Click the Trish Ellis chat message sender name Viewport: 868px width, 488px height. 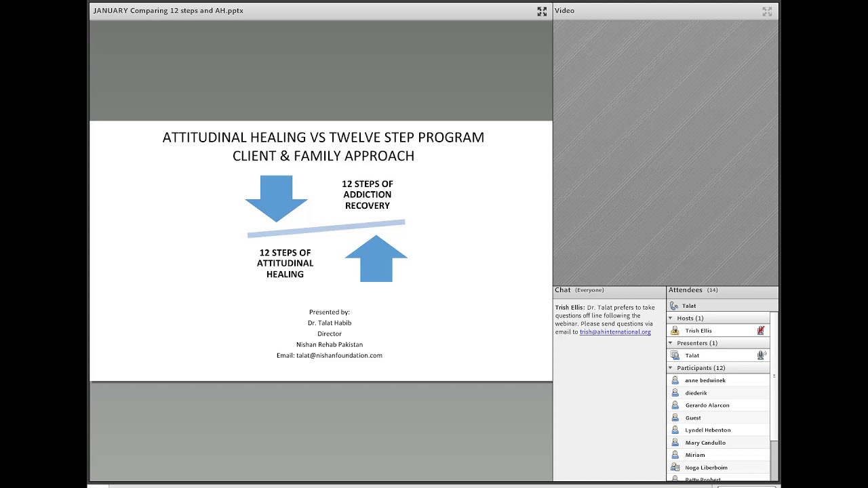(570, 308)
